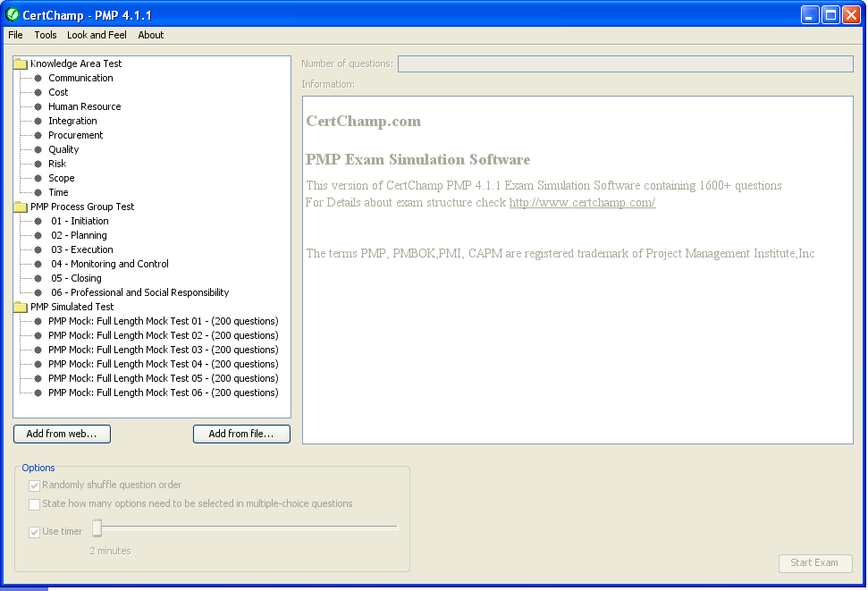This screenshot has height=591, width=868.
Task: Toggle the Use timer checkbox
Action: click(x=35, y=532)
